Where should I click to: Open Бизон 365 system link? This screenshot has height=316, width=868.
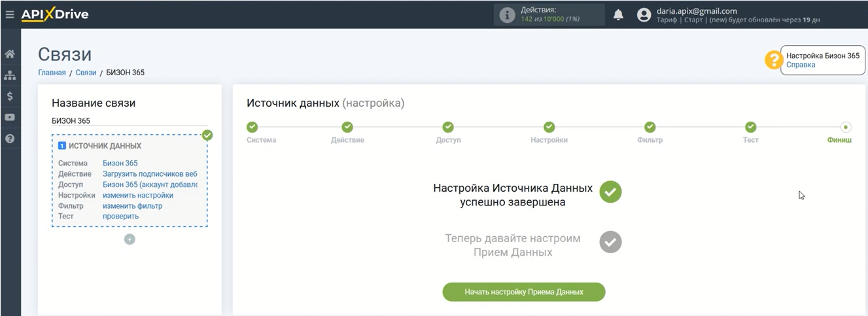coord(120,164)
